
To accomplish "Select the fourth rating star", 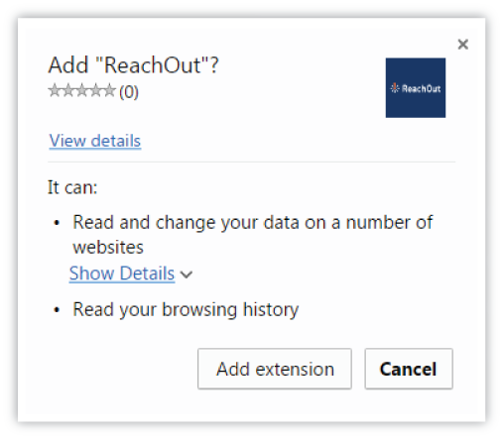I will point(95,90).
